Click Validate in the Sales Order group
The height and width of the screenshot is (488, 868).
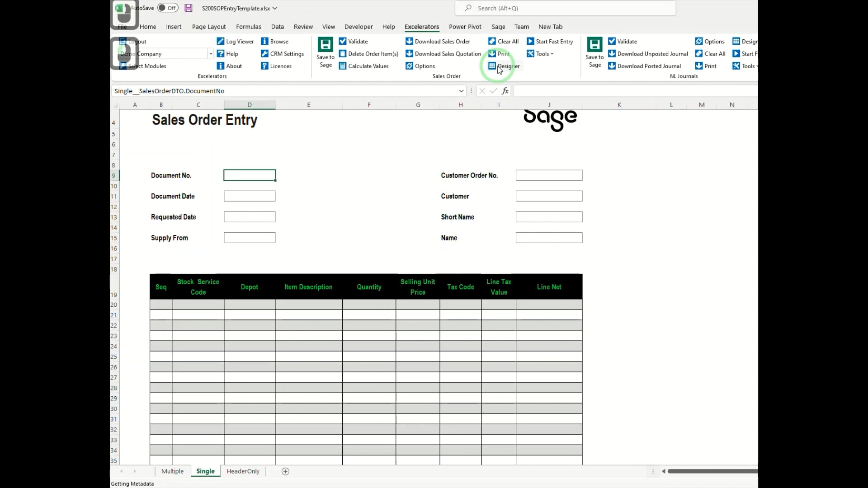353,41
